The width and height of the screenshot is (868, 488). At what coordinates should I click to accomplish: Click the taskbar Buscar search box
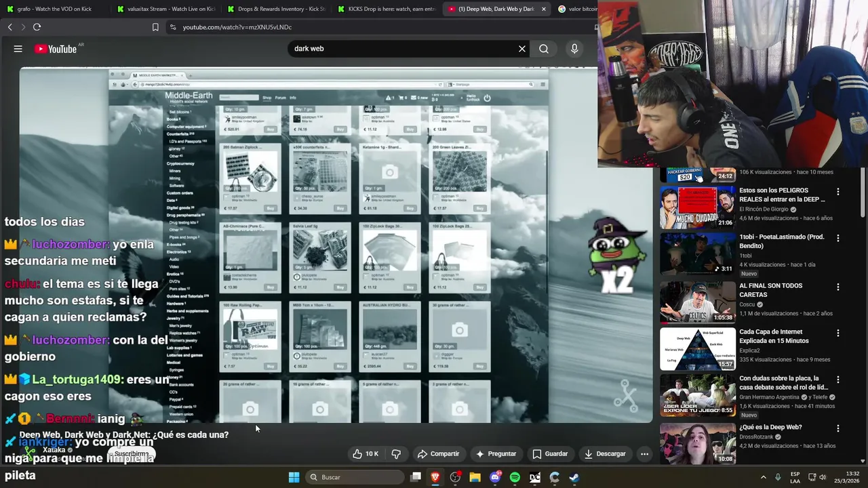pos(355,477)
